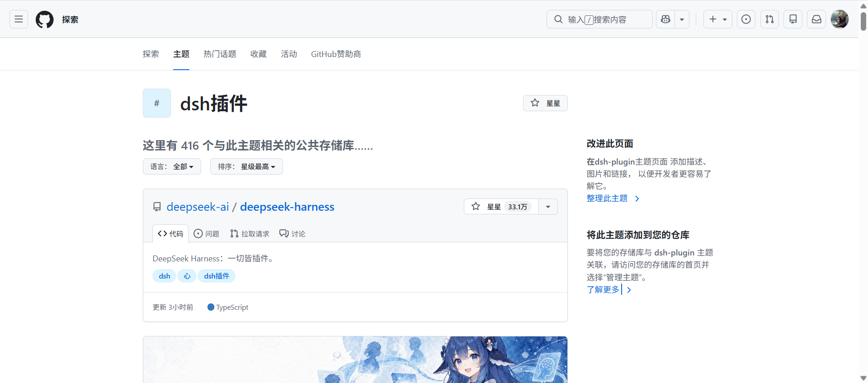Image resolution: width=868 pixels, height=383 pixels.
Task: Open the 排序: 星级最高 sort dropdown
Action: point(246,166)
